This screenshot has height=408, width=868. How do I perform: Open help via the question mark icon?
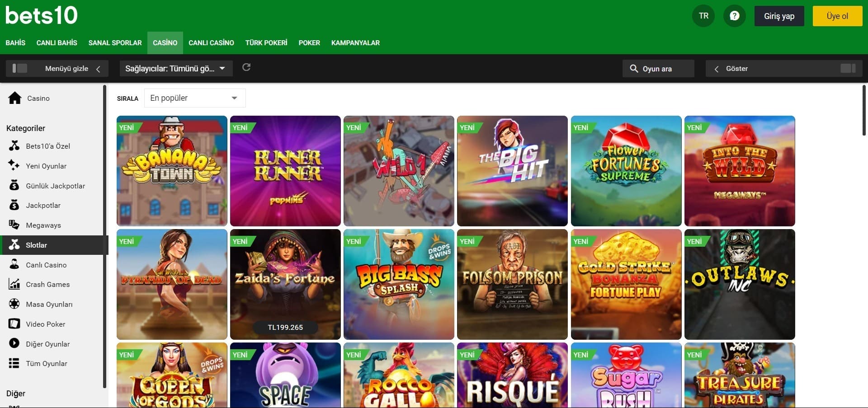[x=735, y=16]
